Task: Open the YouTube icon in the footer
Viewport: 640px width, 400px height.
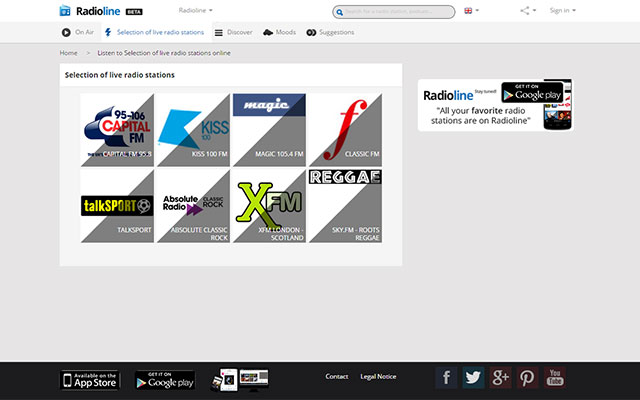Action: (555, 378)
